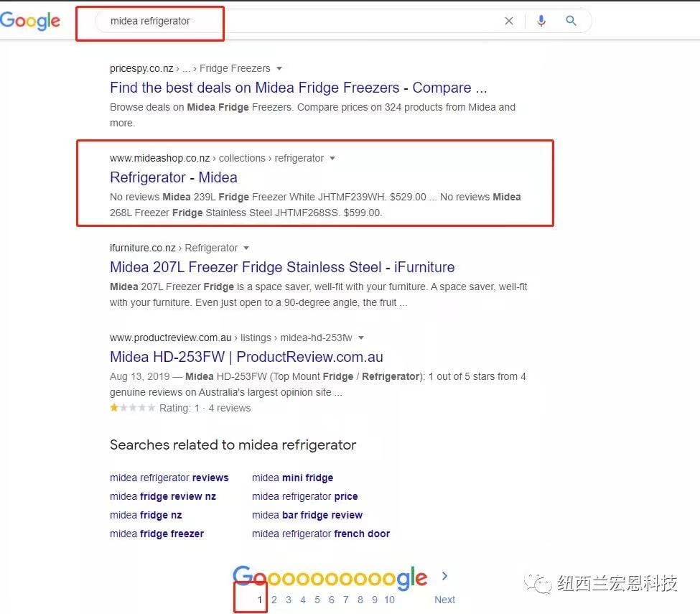Click related search 'midea mini fridge'

point(292,478)
